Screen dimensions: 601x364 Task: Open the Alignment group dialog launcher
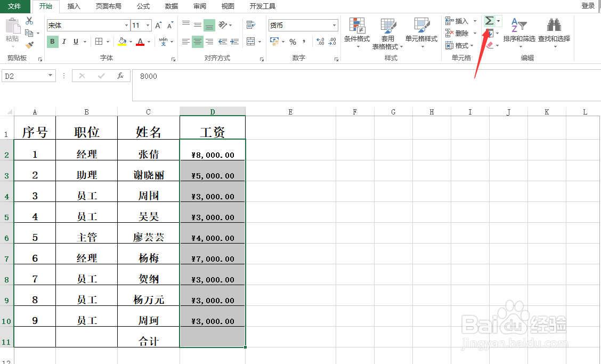[x=262, y=59]
